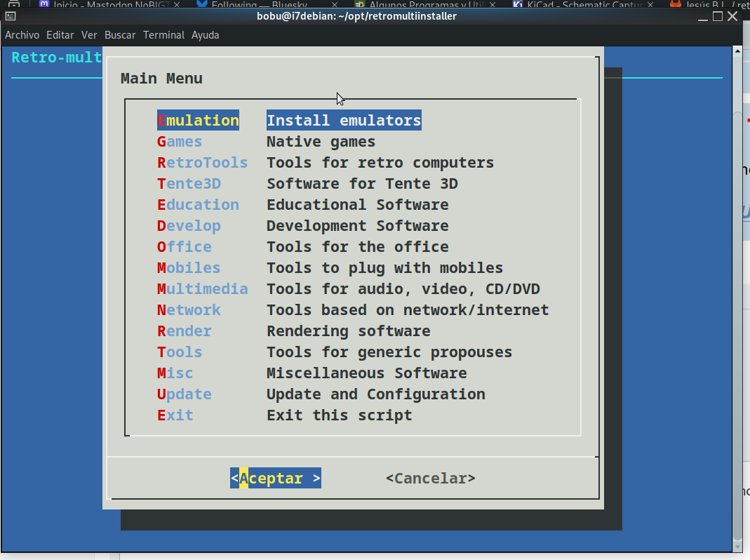Close the terminal window

tap(732, 16)
